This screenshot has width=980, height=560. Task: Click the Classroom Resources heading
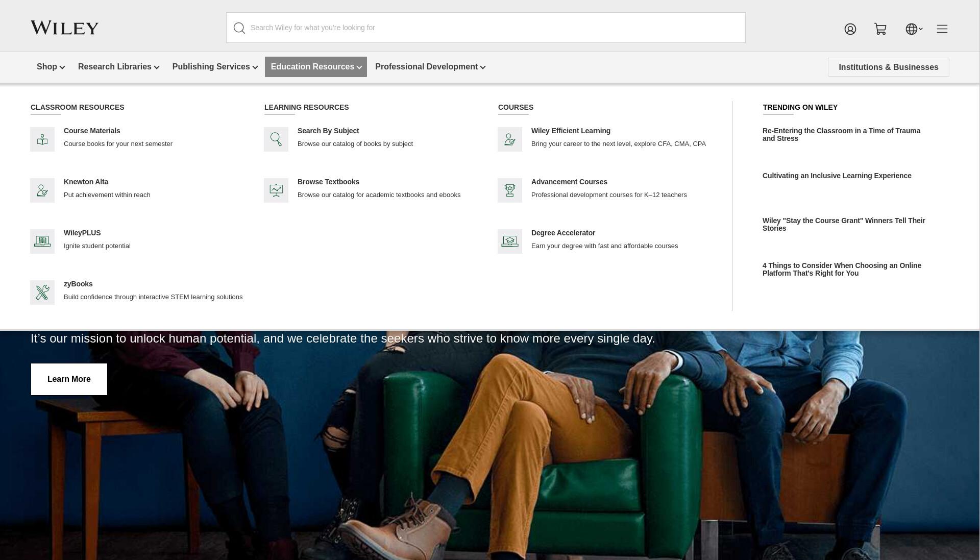[77, 107]
